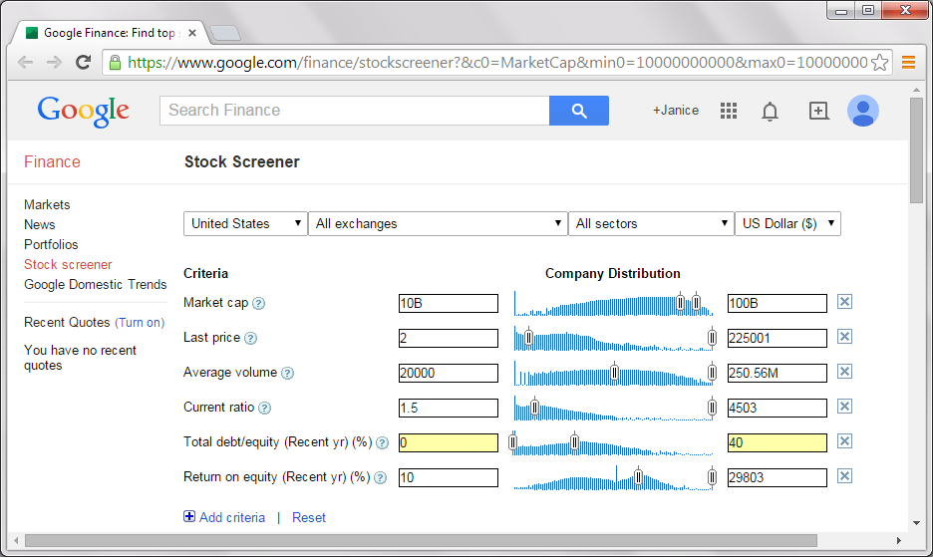Click the Google logo

coord(83,112)
